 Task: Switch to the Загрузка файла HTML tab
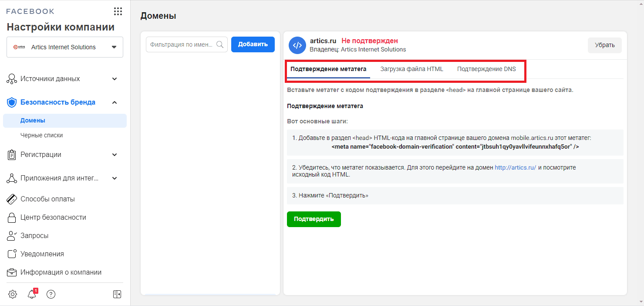tap(411, 69)
